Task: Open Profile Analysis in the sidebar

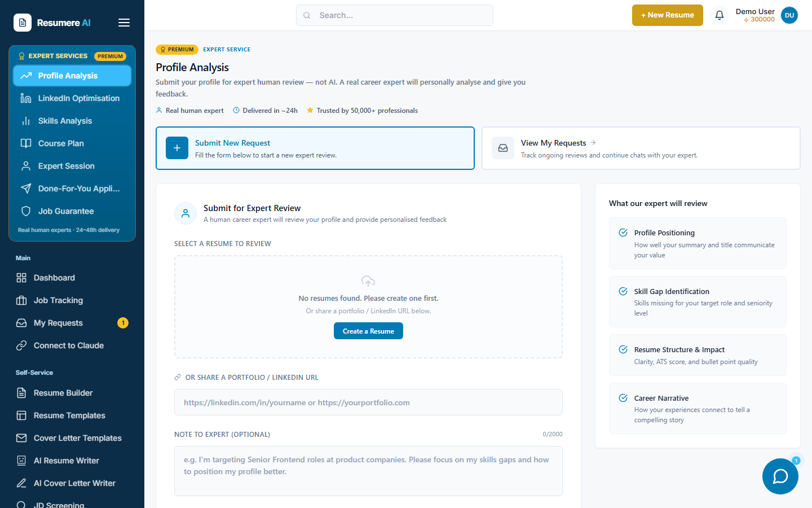Action: click(72, 76)
